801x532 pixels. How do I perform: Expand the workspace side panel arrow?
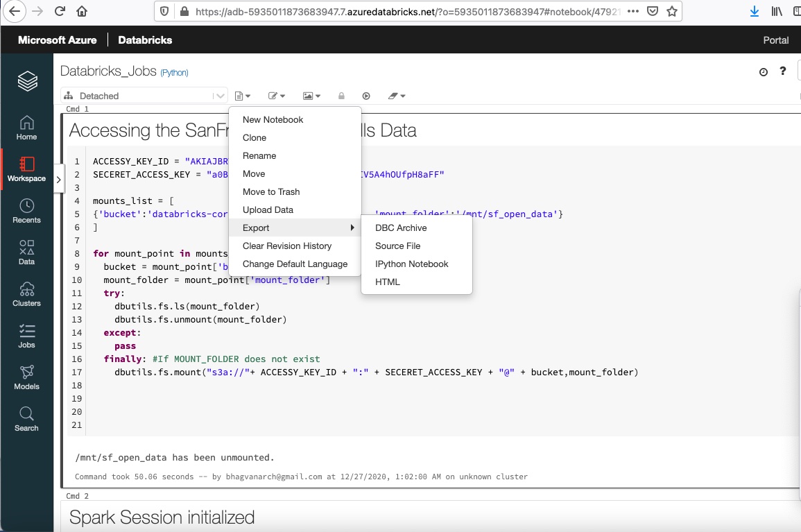click(59, 180)
